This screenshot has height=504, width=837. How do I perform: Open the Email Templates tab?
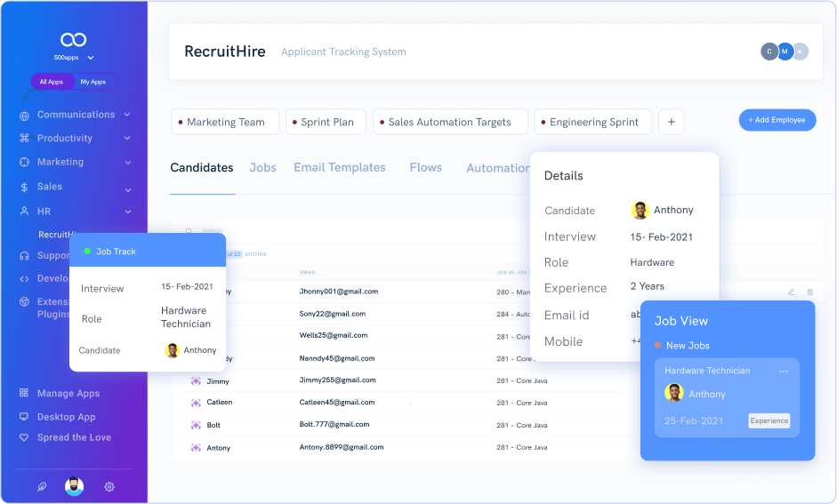pos(339,168)
